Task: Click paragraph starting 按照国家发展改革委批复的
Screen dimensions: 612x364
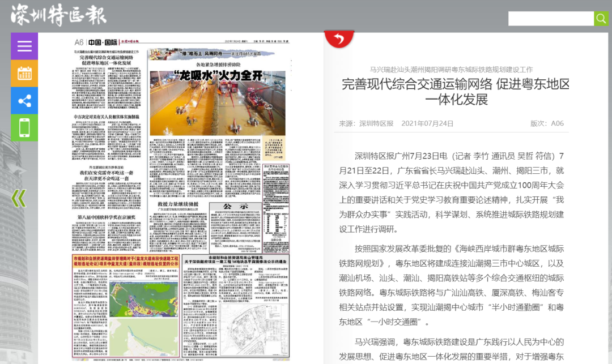Action: coord(451,285)
